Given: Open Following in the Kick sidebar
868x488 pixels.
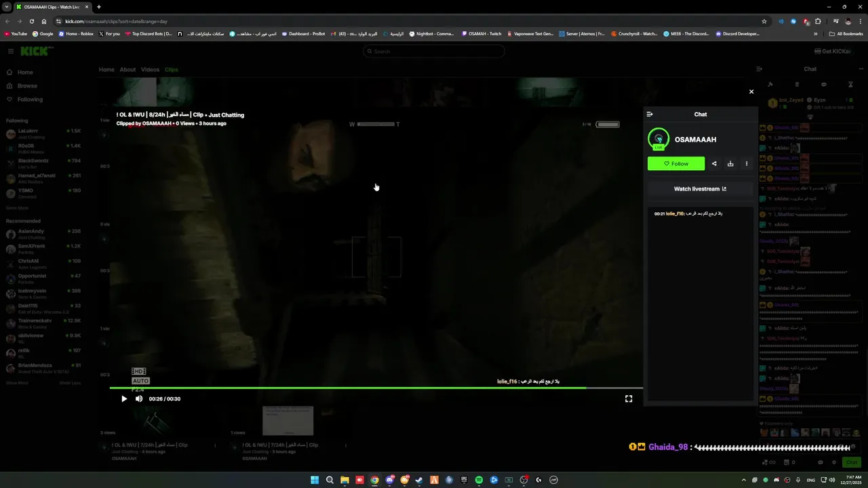Looking at the screenshot, I should [x=30, y=100].
